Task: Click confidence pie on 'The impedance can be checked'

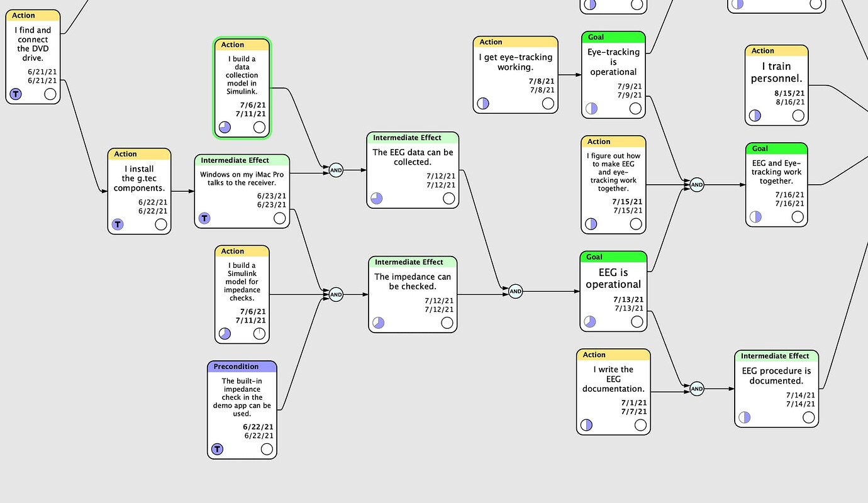Action: click(378, 323)
